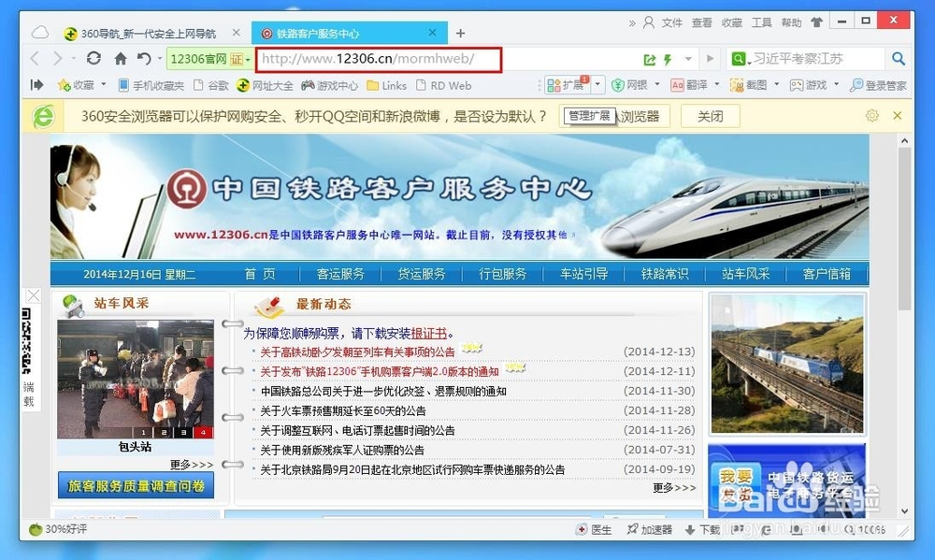This screenshot has height=560, width=935.
Task: Click the share icon in the address bar
Action: pos(650,59)
